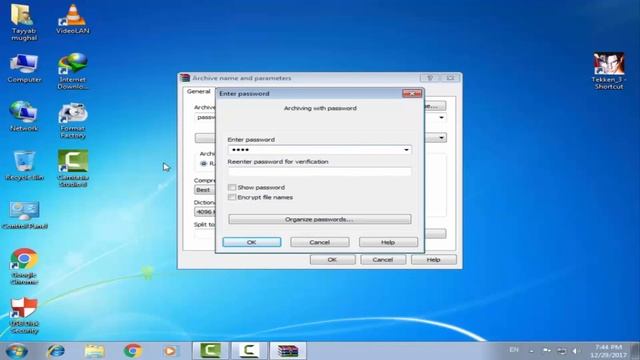Open the File Explorer taskbar icon
Image resolution: width=640 pixels, height=360 pixels.
(94, 351)
